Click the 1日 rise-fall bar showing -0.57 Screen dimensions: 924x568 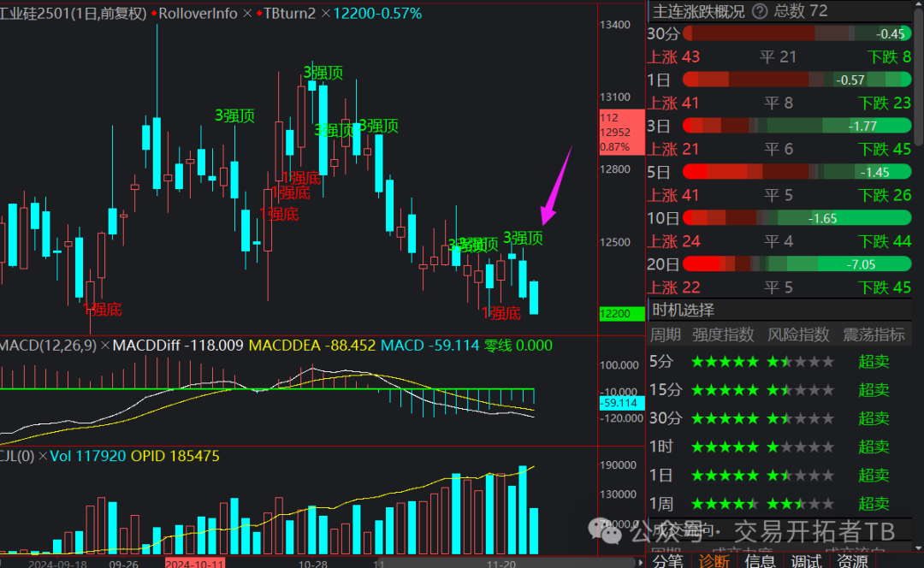pyautogui.click(x=797, y=80)
